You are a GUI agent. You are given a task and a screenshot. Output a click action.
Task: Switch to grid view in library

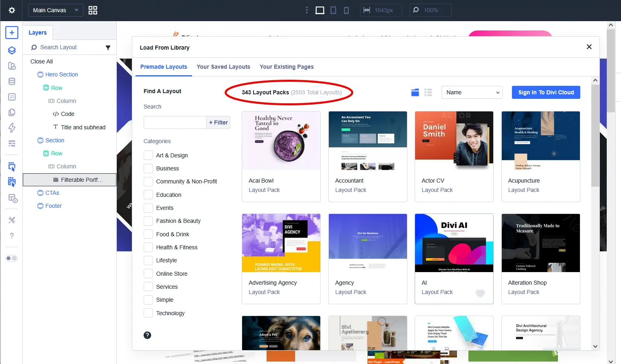click(x=415, y=92)
